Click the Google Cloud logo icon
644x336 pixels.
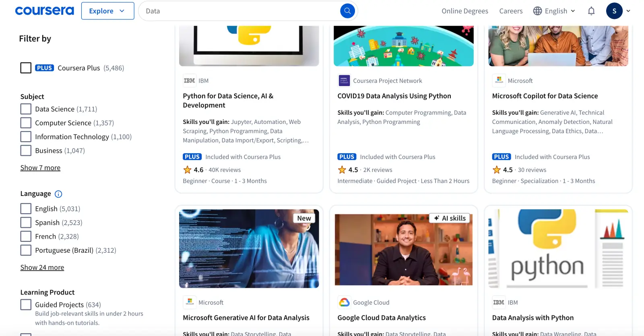344,302
